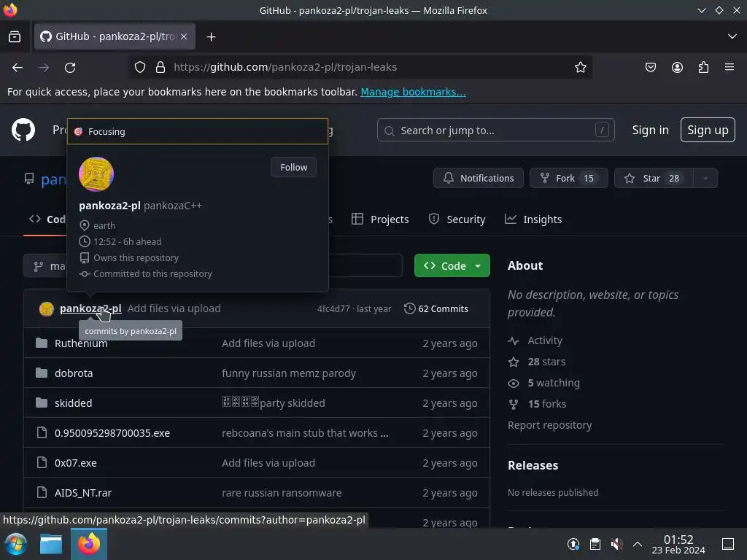Click the Manage bookmarks link
Image resolution: width=747 pixels, height=560 pixels.
pos(413,92)
